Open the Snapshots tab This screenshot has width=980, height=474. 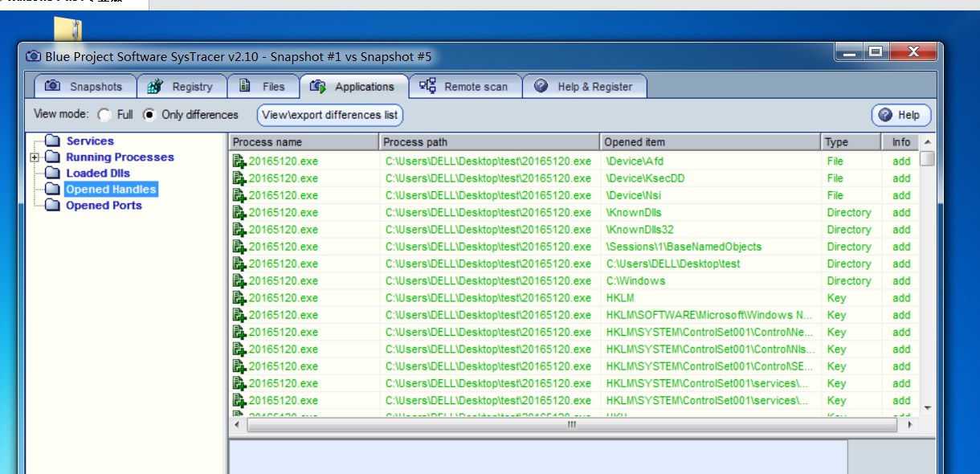click(x=85, y=86)
